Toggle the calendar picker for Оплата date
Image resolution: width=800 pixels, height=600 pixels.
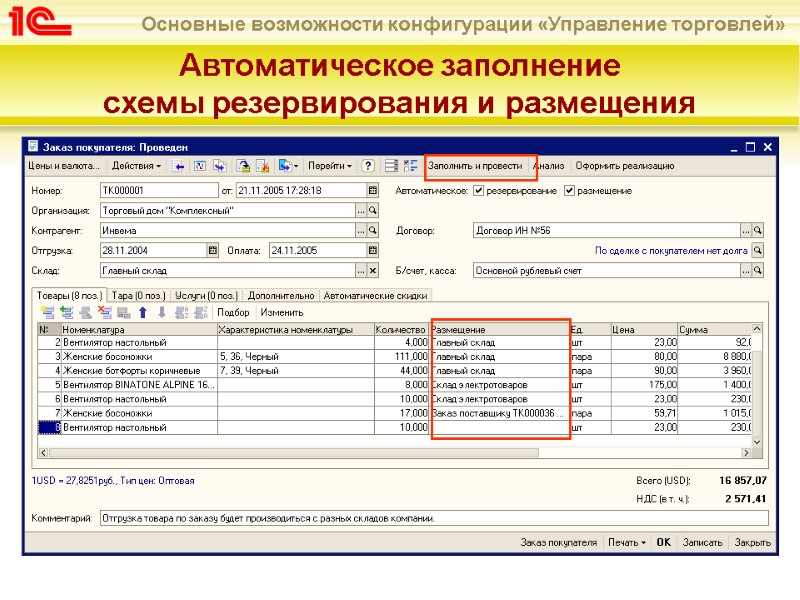click(x=371, y=250)
